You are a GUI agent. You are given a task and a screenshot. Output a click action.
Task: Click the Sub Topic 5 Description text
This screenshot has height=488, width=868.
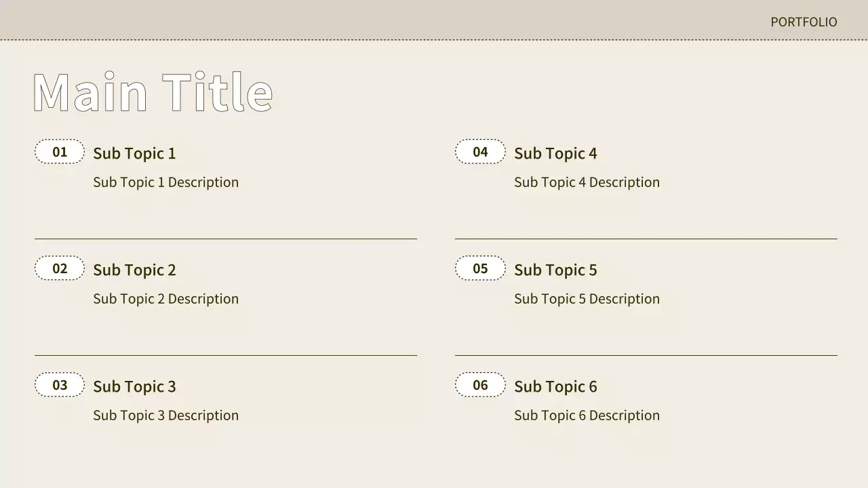587,299
